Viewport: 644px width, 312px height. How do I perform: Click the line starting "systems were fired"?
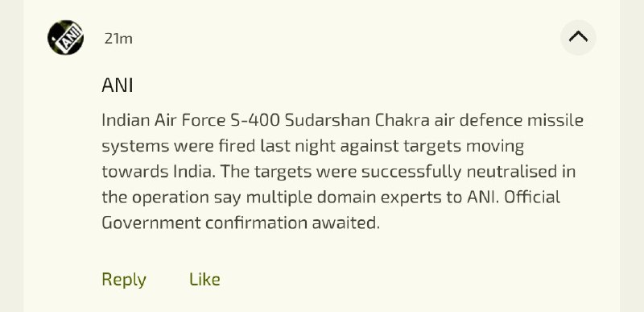tap(312, 147)
